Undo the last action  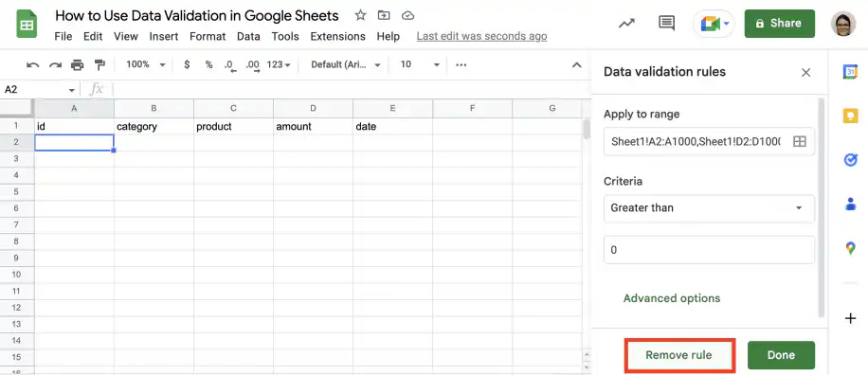32,65
